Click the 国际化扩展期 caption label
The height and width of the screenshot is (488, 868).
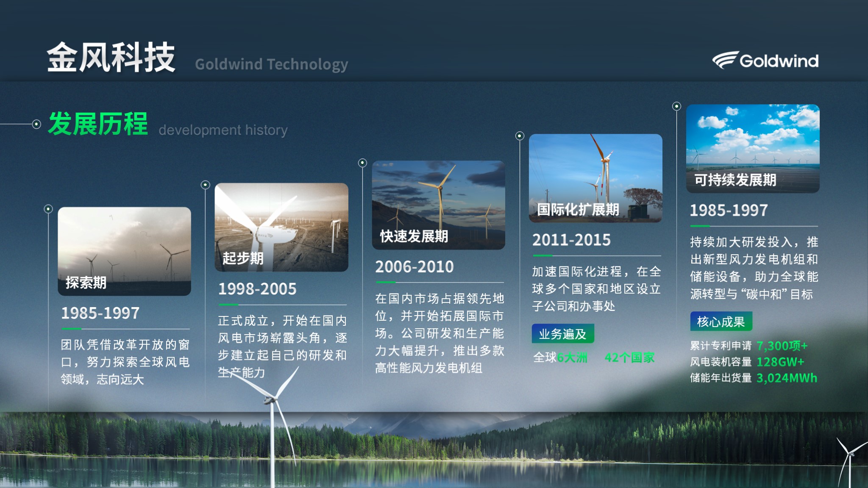tap(578, 209)
